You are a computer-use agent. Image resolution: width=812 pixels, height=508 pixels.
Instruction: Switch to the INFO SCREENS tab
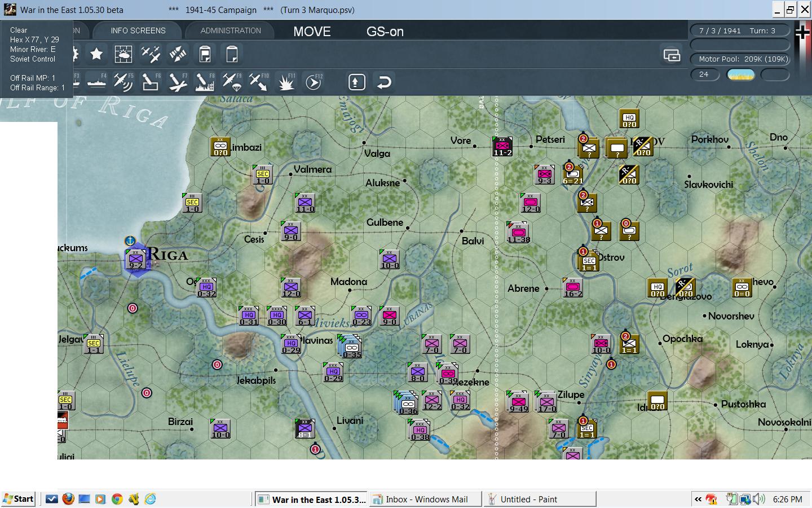[138, 30]
